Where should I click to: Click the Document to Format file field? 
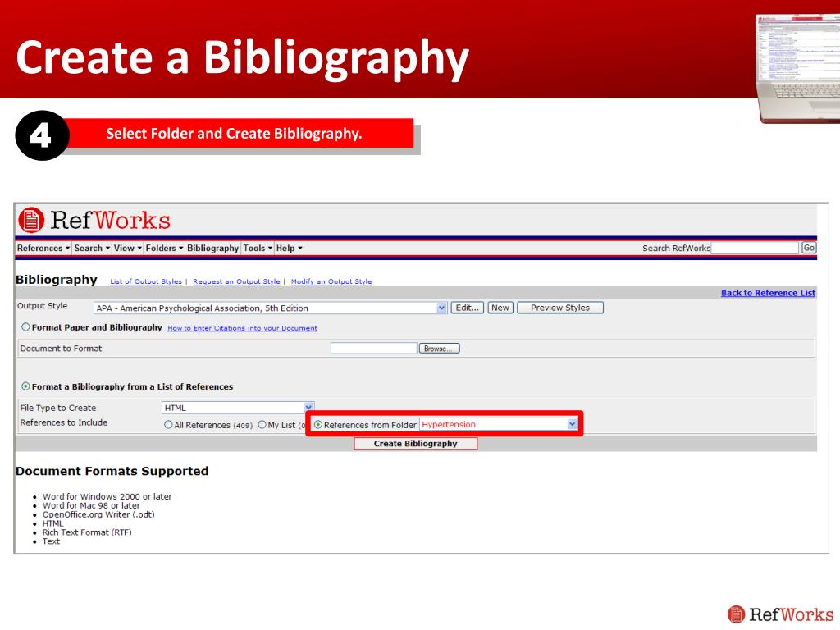[373, 348]
